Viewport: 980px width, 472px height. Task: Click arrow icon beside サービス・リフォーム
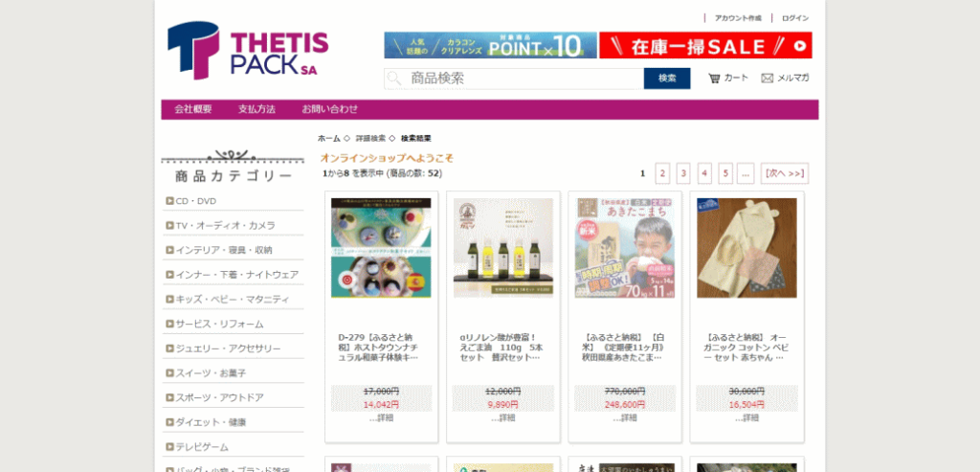pyautogui.click(x=169, y=324)
